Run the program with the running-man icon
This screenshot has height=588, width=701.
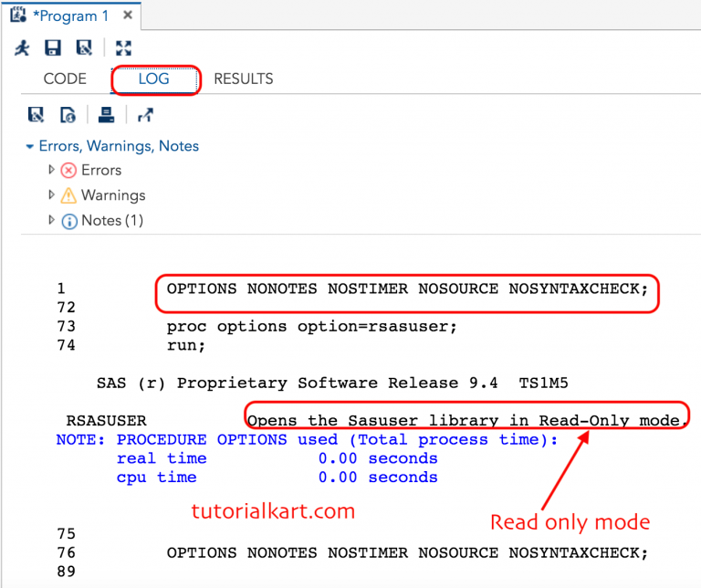tap(22, 48)
